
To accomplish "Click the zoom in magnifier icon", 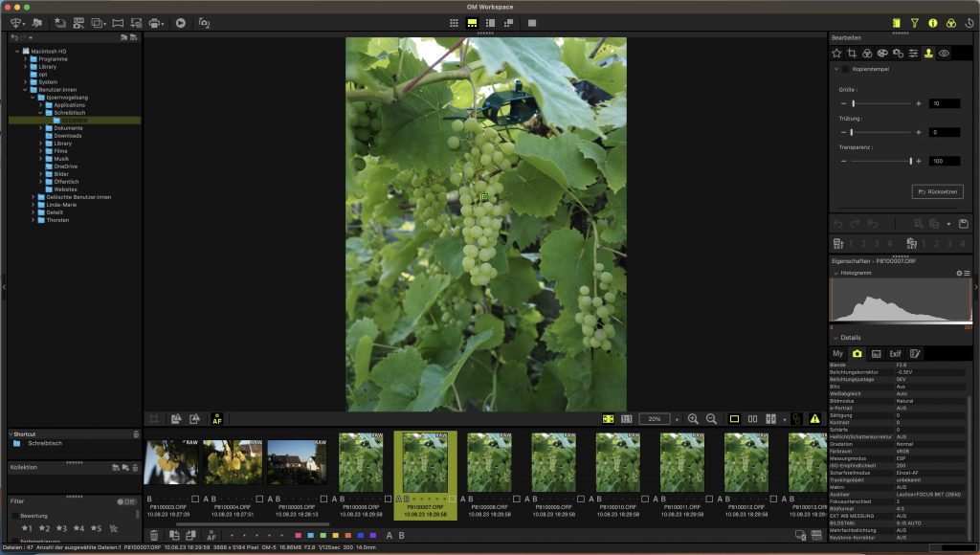I will (694, 418).
